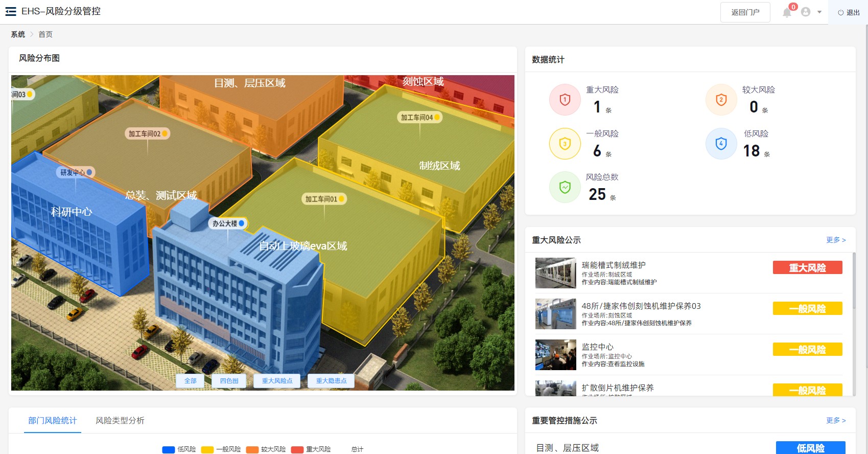868x454 pixels.
Task: Open thumbnail of 监控中心 entry
Action: click(556, 355)
